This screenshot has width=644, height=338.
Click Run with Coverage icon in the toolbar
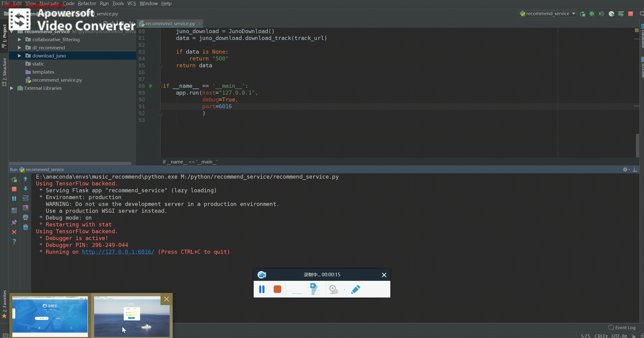pyautogui.click(x=601, y=14)
